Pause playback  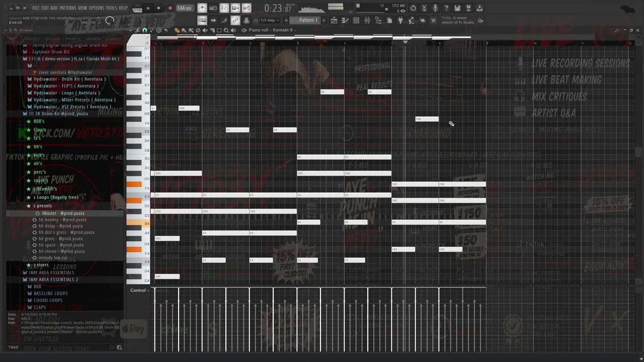(x=148, y=8)
